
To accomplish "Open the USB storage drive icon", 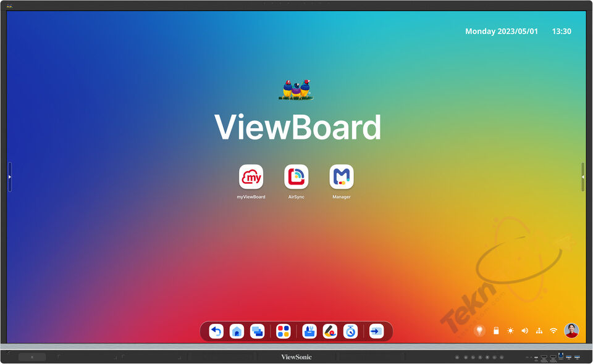I will click(x=496, y=331).
